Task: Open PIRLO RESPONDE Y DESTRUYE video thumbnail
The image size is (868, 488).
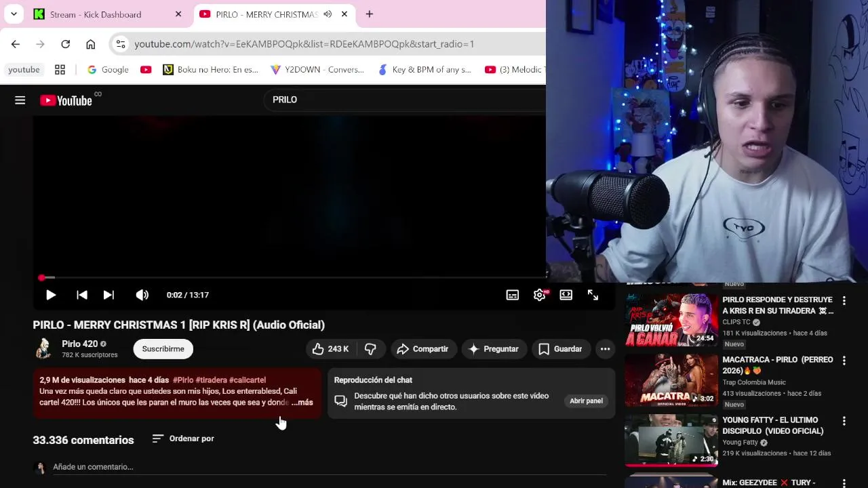Action: (671, 320)
